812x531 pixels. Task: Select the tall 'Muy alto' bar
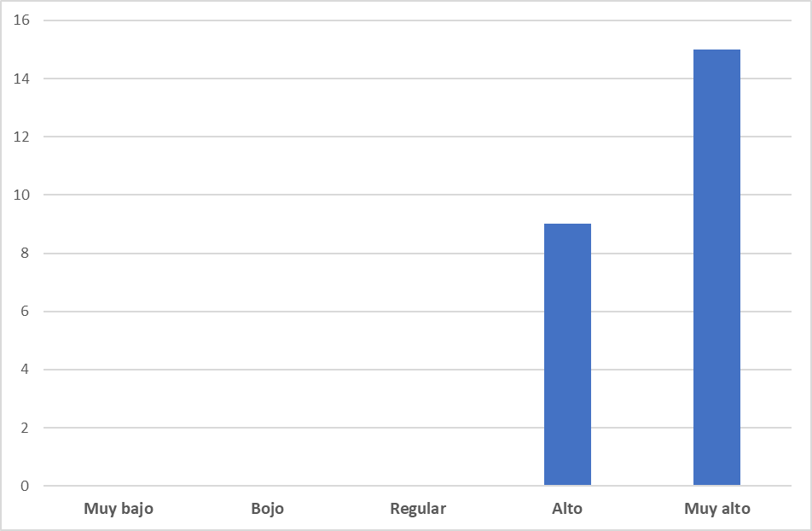716,267
